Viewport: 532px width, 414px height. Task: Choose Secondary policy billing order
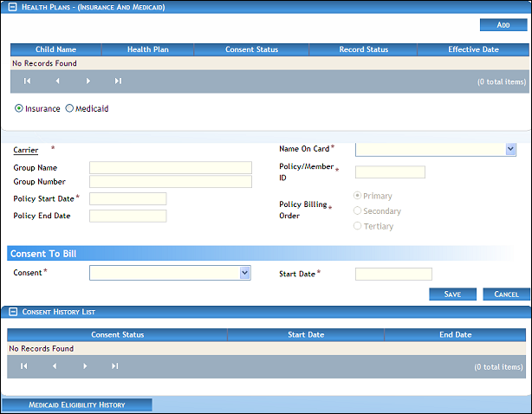pos(358,211)
